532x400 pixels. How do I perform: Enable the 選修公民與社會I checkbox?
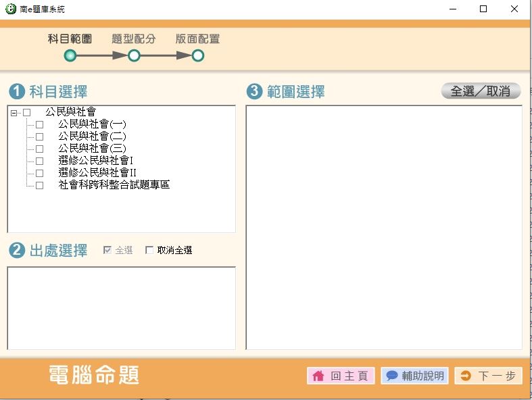pos(39,161)
